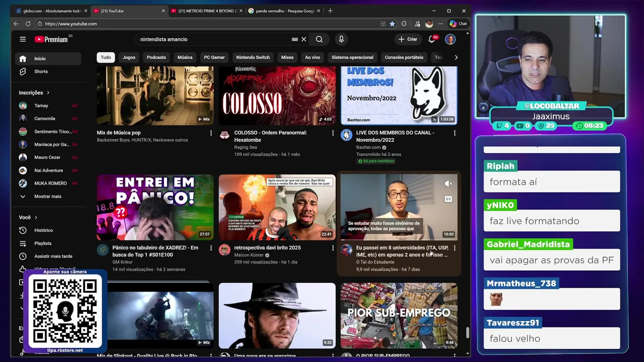Viewport: 644px width, 362px height.
Task: Unmute the hover preview of the universities video
Action: 448,184
